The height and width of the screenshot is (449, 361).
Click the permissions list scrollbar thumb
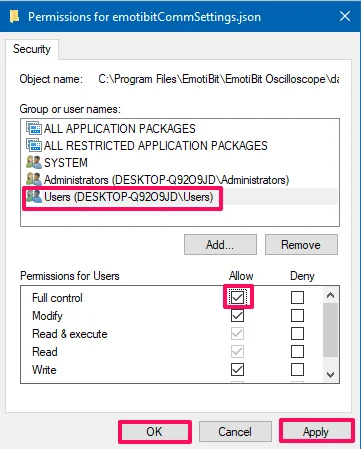[330, 330]
